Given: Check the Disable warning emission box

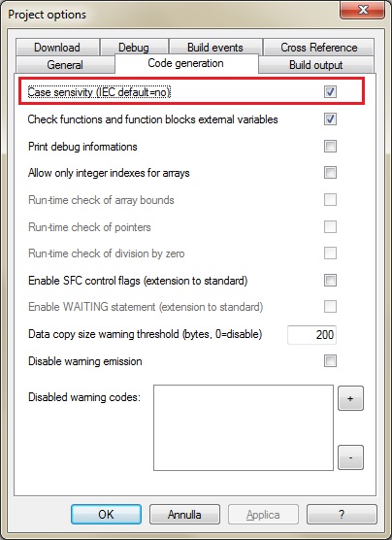Looking at the screenshot, I should point(330,361).
